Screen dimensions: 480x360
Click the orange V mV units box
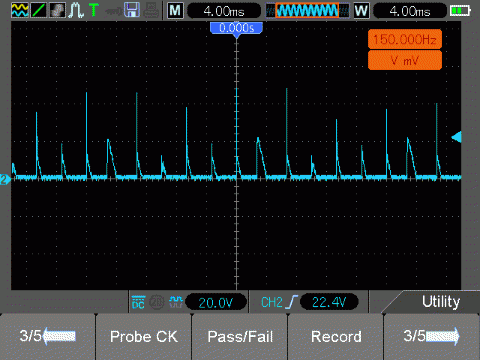coord(405,60)
